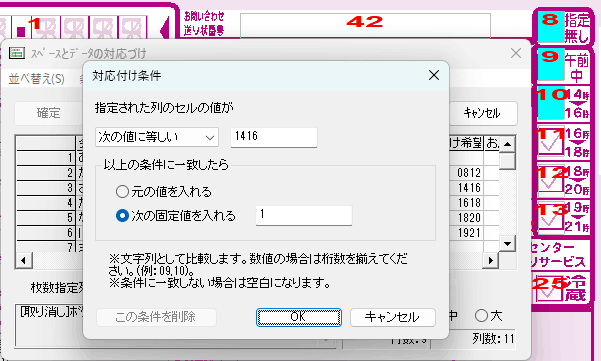
Task: Check the 19時-21時 box numbered 13
Action: 550,216
